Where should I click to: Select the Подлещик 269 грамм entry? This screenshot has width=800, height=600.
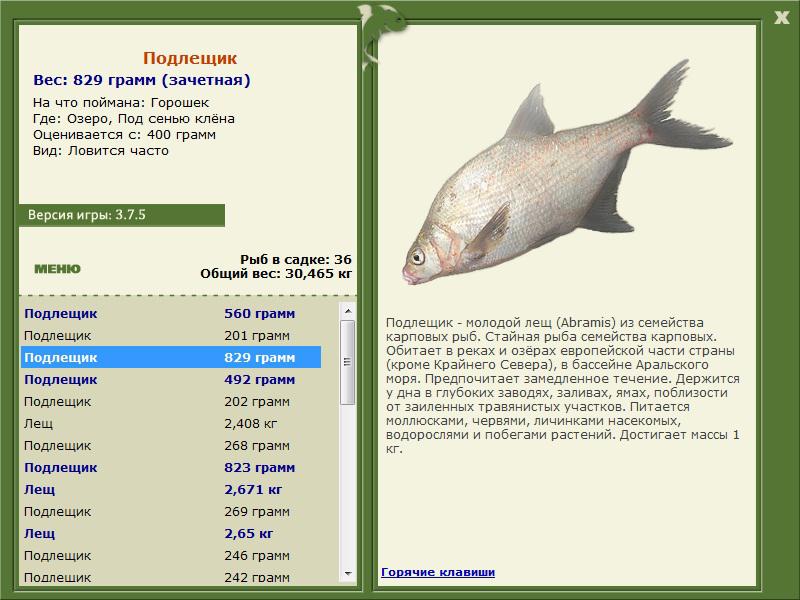pyautogui.click(x=171, y=511)
